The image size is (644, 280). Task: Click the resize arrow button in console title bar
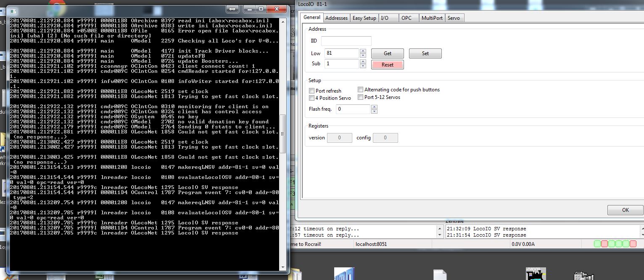[x=232, y=9]
